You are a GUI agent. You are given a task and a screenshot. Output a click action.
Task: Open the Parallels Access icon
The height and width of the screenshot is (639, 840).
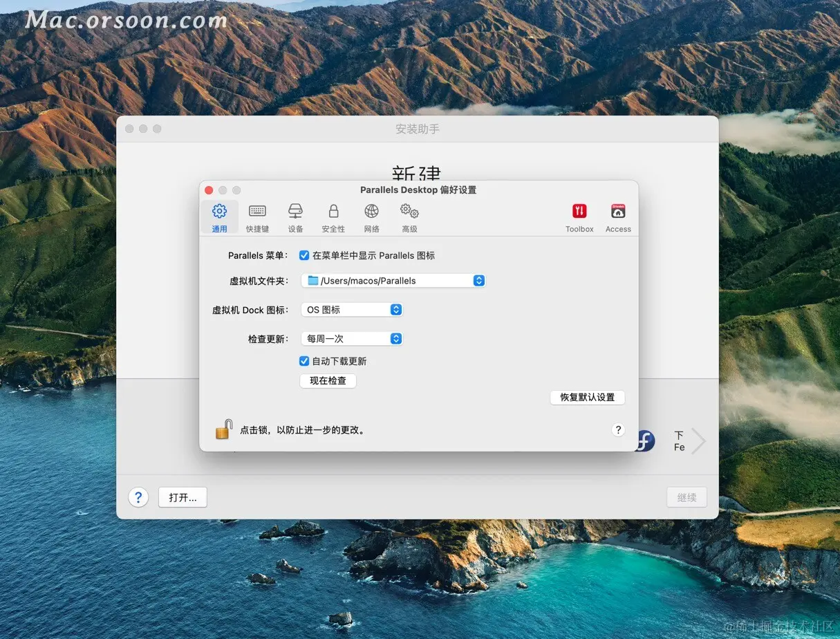tap(618, 217)
